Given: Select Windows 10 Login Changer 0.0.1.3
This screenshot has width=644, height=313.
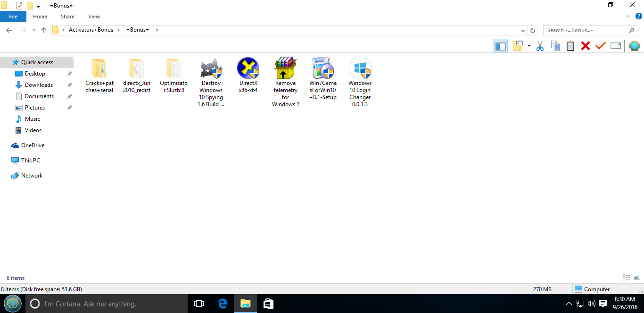Looking at the screenshot, I should pyautogui.click(x=360, y=82).
